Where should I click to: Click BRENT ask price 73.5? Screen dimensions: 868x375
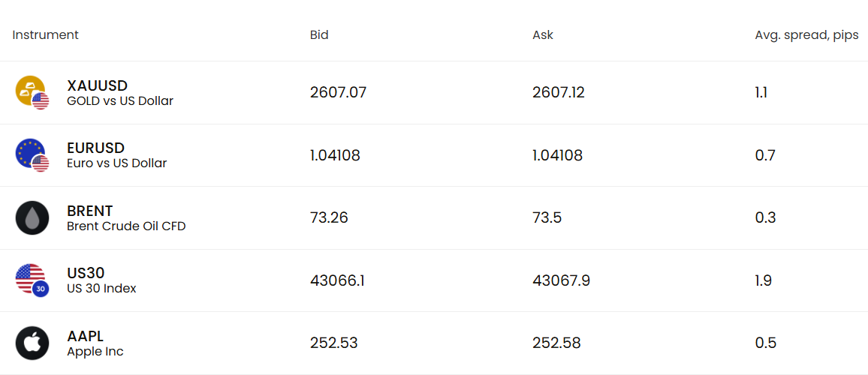[x=547, y=217]
